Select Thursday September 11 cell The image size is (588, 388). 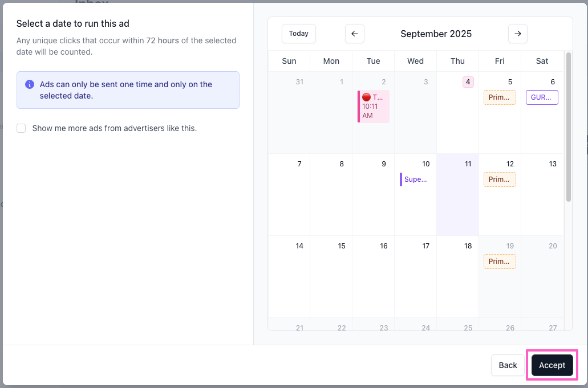point(457,199)
